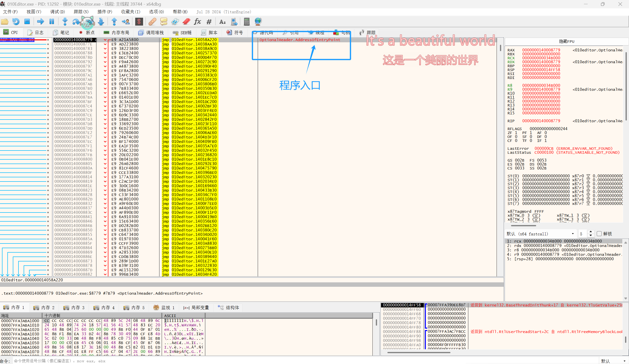The height and width of the screenshot is (364, 629).
Task: Open the 调试(D) menu
Action: (x=57, y=12)
